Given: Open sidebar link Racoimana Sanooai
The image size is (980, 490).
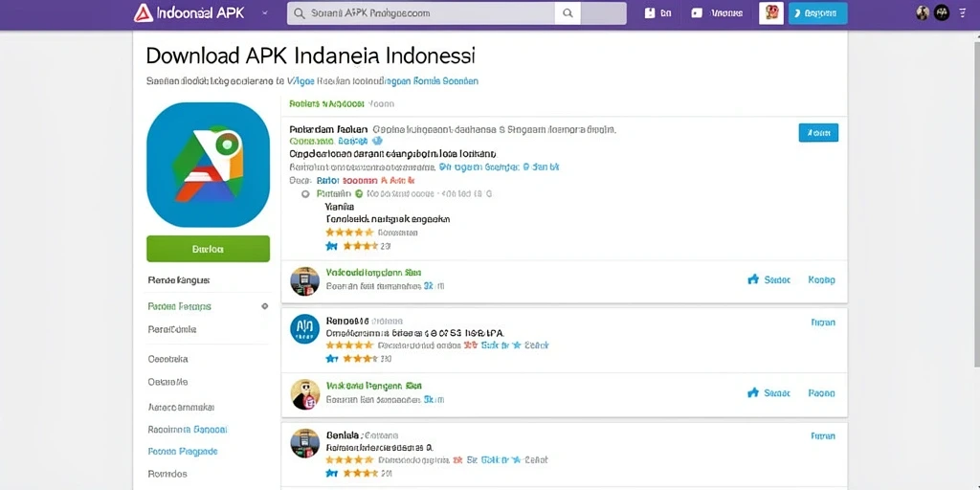Looking at the screenshot, I should pyautogui.click(x=188, y=430).
